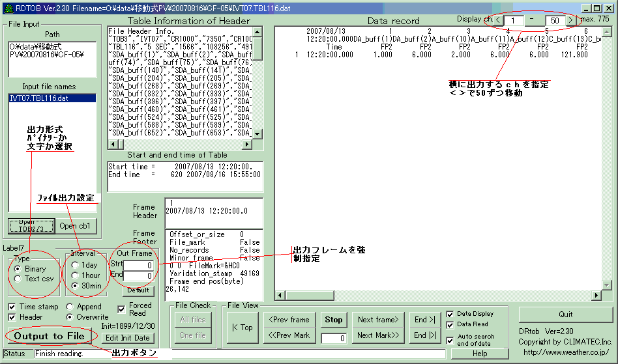The width and height of the screenshot is (618, 364).
Task: Advance to Next Mark
Action: 378,335
